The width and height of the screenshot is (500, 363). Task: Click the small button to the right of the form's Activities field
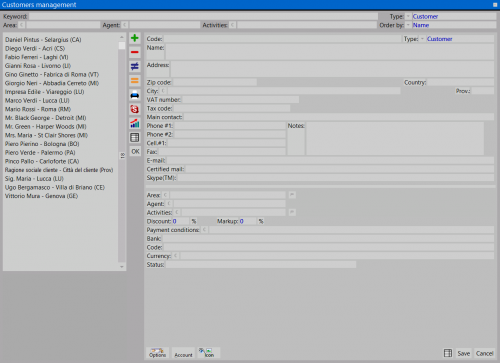click(x=292, y=212)
